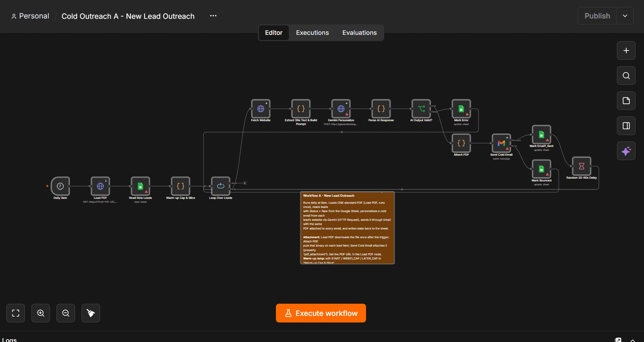This screenshot has width=644, height=342.
Task: Open the Random 30-90s Delay wait node
Action: click(582, 166)
